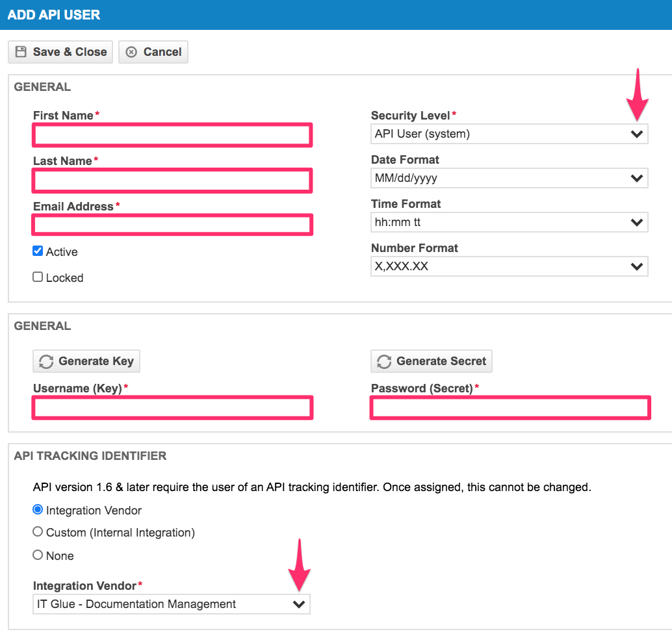This screenshot has height=634, width=672.
Task: Open the Time Format dropdown
Action: click(x=509, y=222)
